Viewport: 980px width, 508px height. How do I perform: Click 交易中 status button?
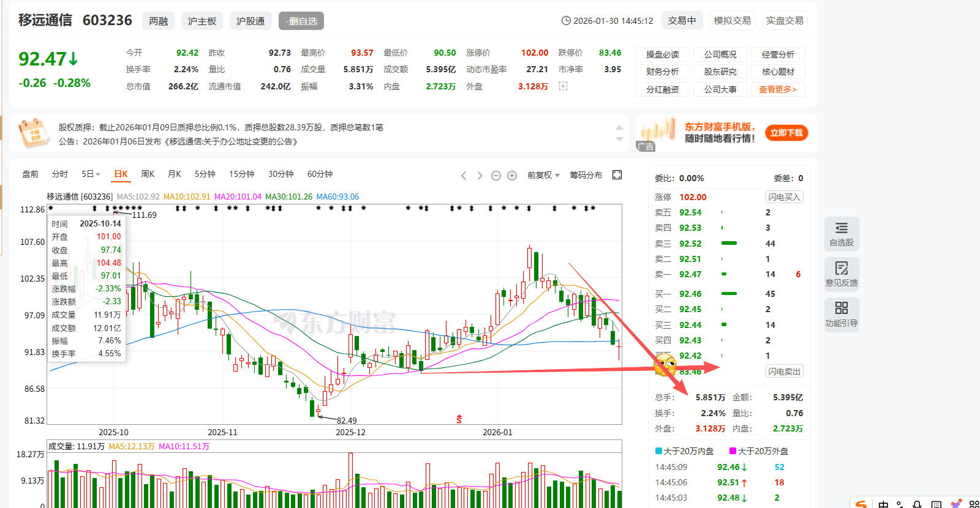(682, 20)
